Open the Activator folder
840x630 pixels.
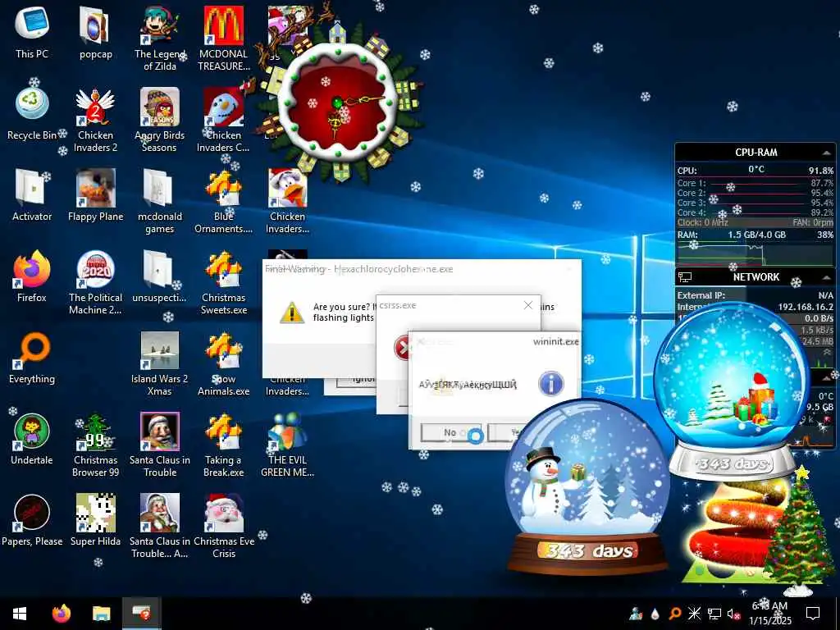(32, 195)
